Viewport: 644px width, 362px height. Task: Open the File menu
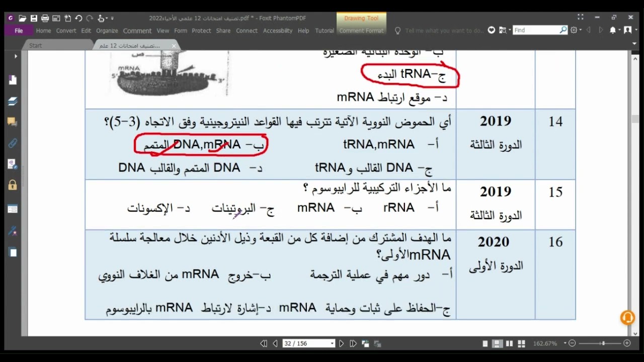tap(19, 31)
